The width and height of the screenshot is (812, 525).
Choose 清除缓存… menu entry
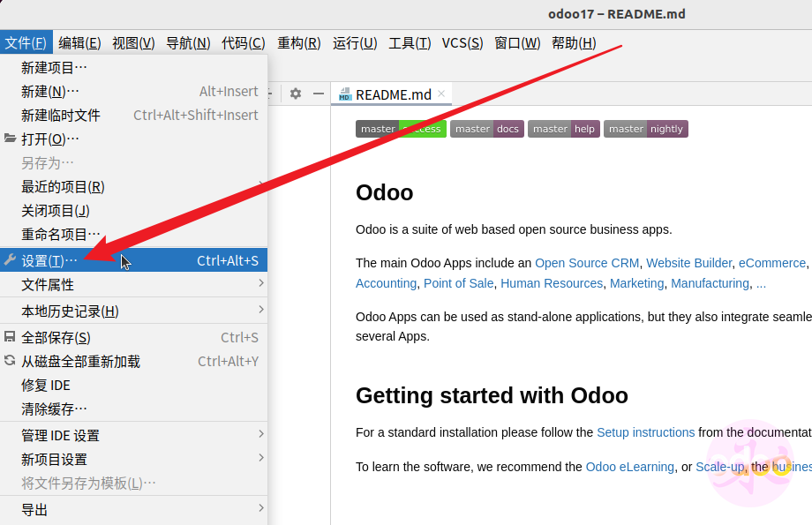[133, 409]
